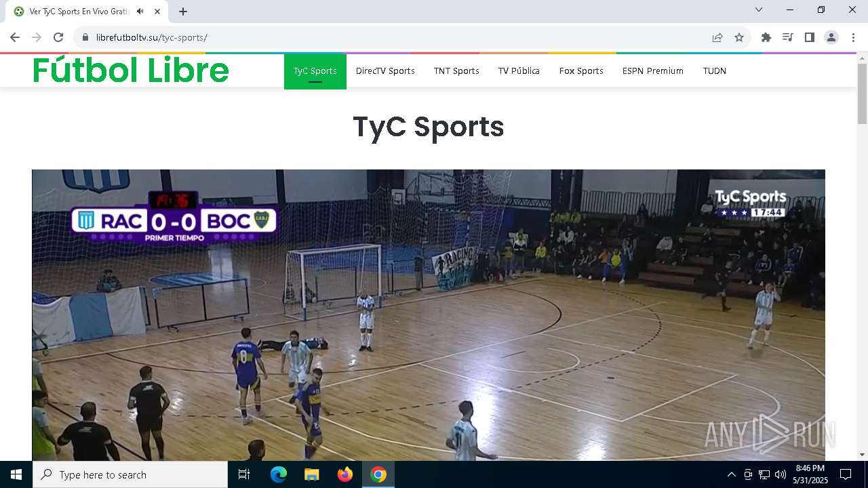The width and height of the screenshot is (868, 488).
Task: Close the TyC Sports browser tab
Action: (x=158, y=12)
